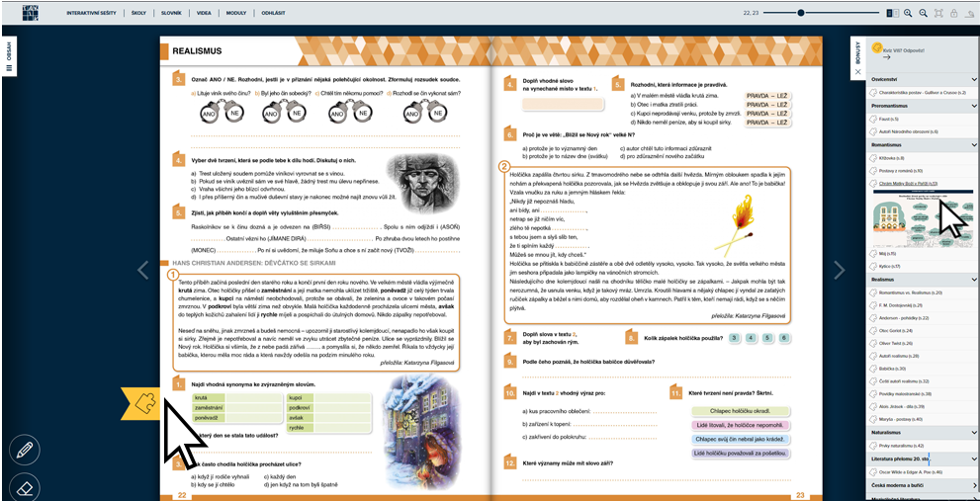The height and width of the screenshot is (501, 980).
Task: Expand Česká moderna a buřiči section
Action: 974,484
